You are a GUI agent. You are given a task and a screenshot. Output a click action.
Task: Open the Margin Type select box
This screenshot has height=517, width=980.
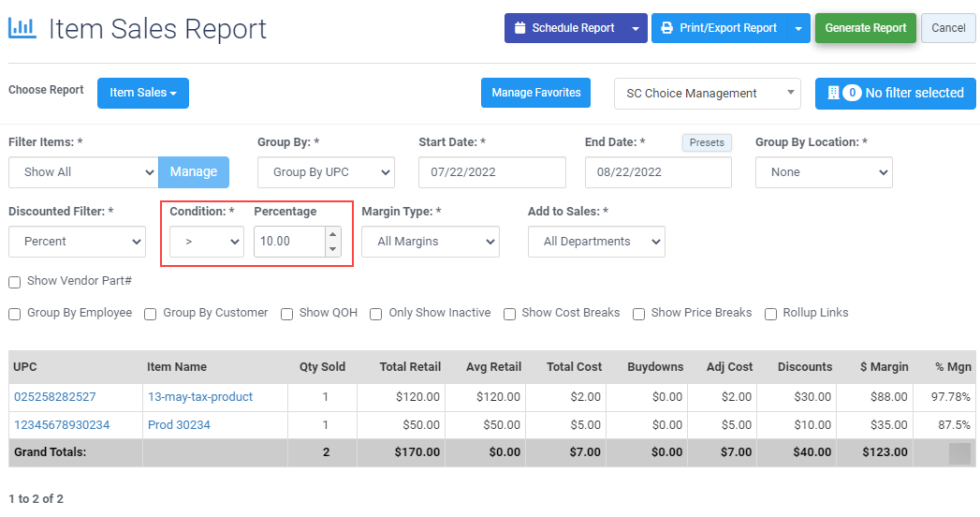point(431,242)
